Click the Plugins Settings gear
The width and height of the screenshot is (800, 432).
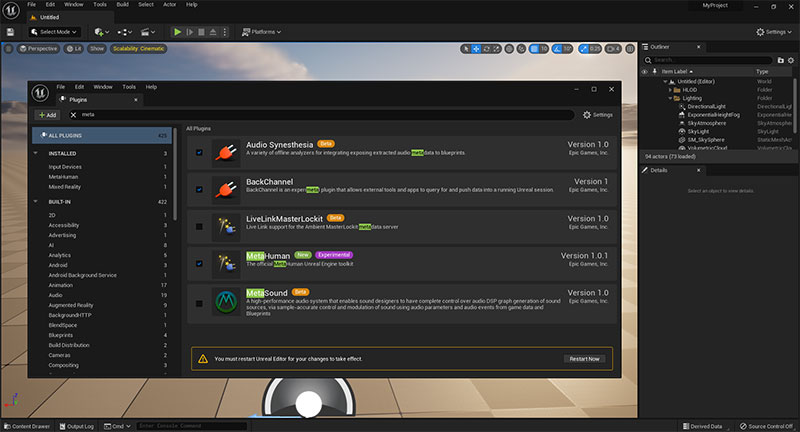tap(598, 115)
